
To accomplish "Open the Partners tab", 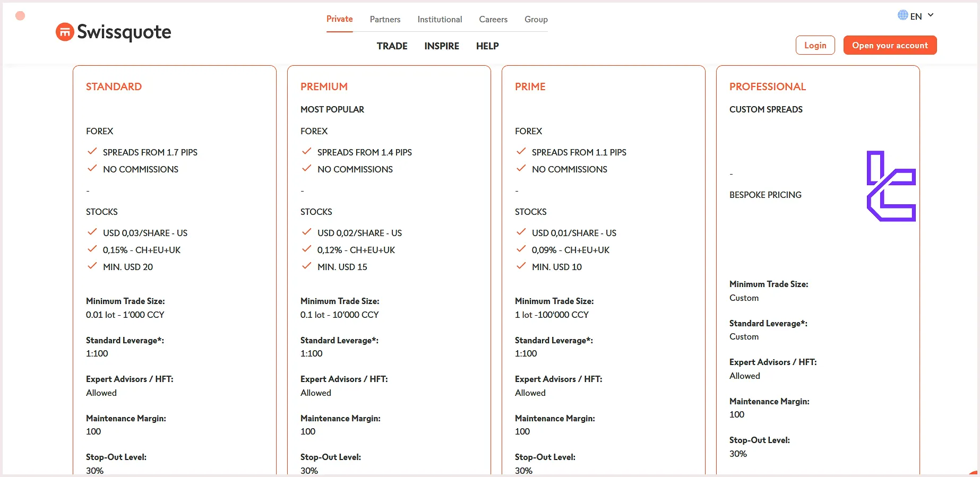I will point(385,20).
